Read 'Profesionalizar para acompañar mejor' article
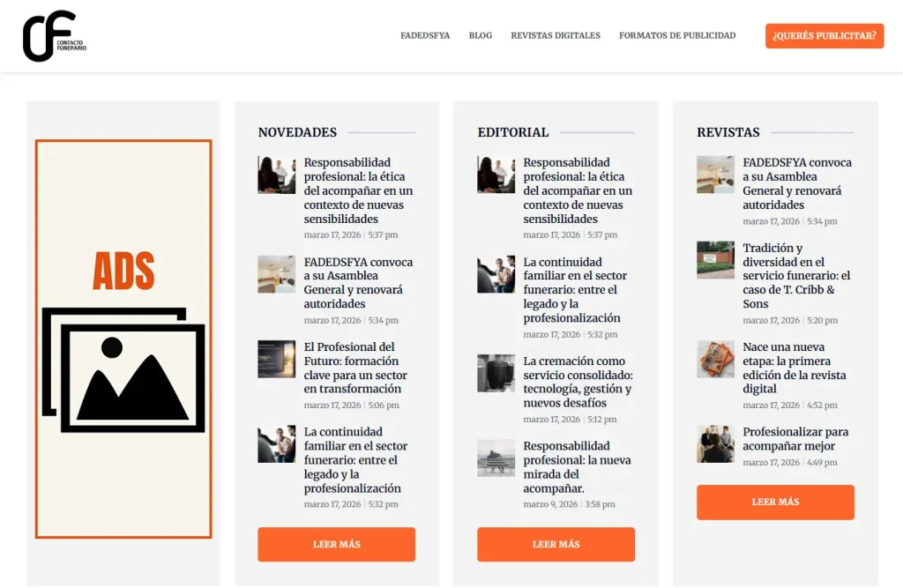903x588 pixels. pos(795,439)
